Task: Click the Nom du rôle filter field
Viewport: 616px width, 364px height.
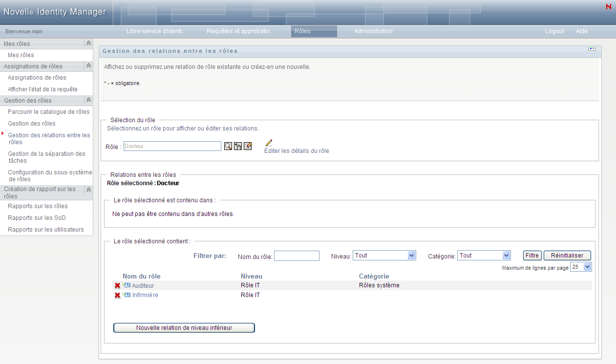Action: [x=297, y=256]
